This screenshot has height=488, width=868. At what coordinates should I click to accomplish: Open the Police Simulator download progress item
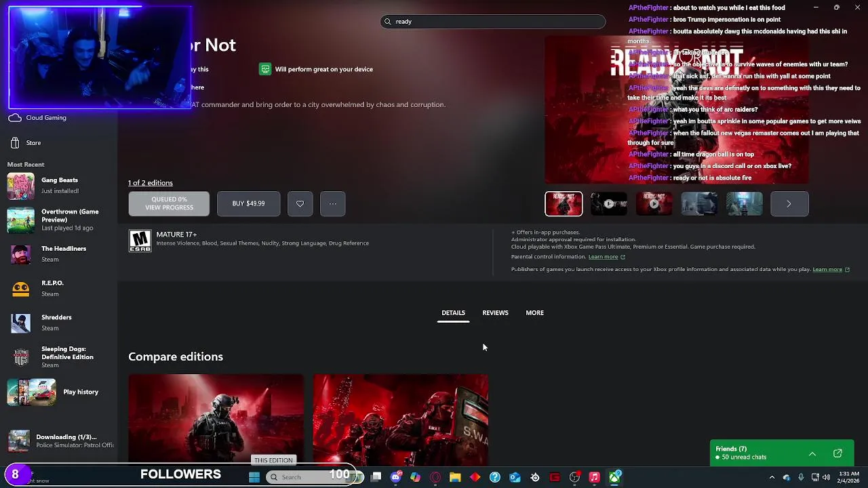(60, 441)
